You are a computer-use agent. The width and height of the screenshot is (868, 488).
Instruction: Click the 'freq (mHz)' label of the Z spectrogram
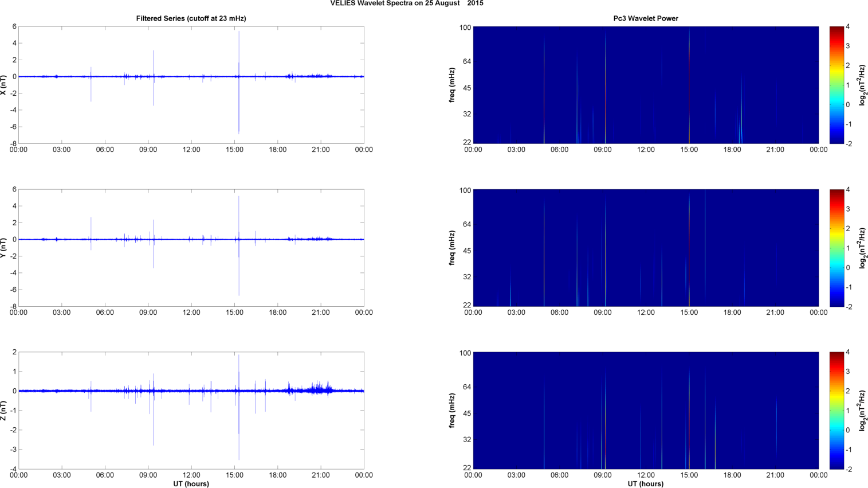coord(452,411)
